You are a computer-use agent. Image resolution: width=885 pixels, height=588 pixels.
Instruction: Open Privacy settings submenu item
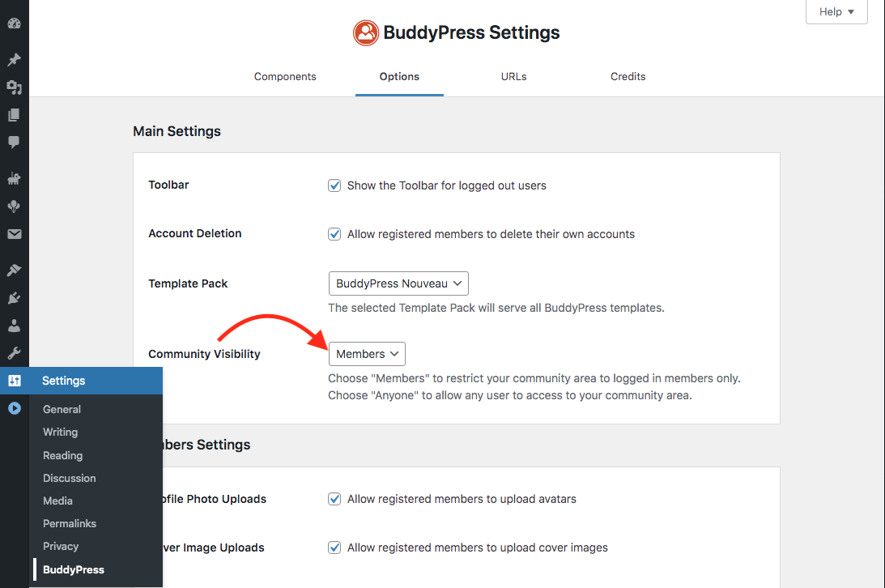(61, 546)
